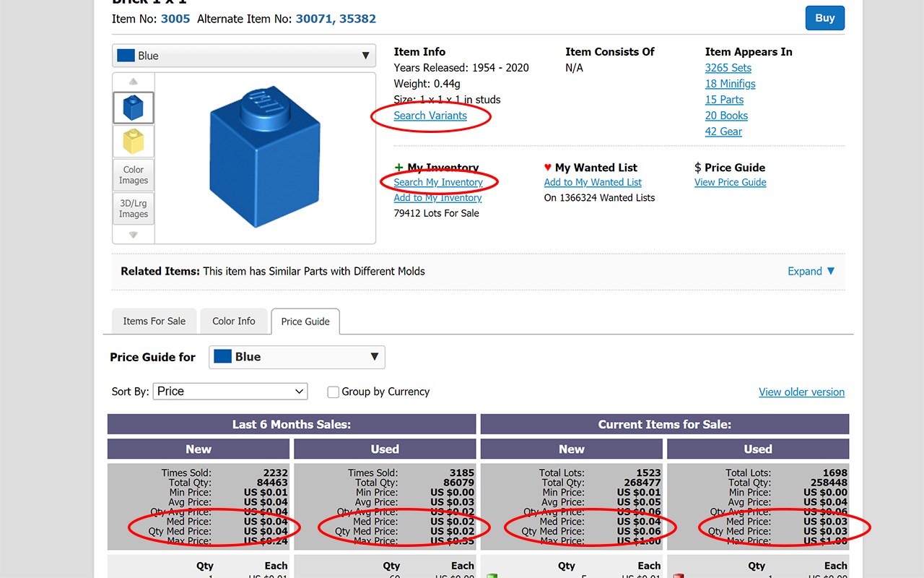This screenshot has height=578, width=924.
Task: Click the large blue brick image
Action: [x=264, y=157]
